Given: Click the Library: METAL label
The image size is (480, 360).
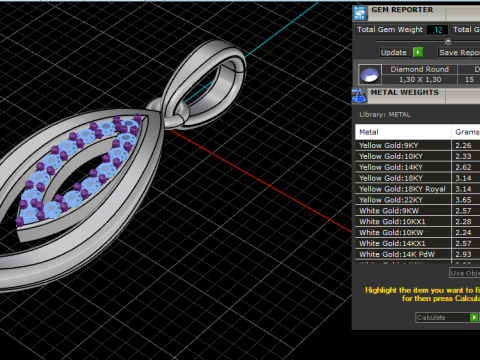Looking at the screenshot, I should [385, 115].
